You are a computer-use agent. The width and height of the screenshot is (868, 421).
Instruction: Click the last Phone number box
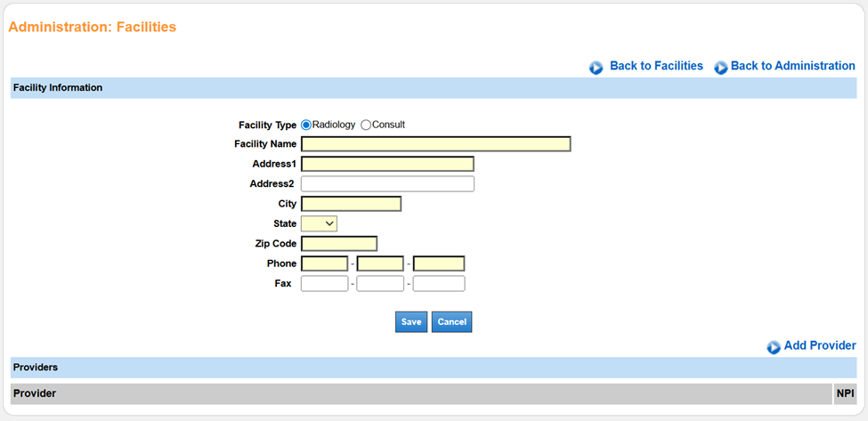439,263
